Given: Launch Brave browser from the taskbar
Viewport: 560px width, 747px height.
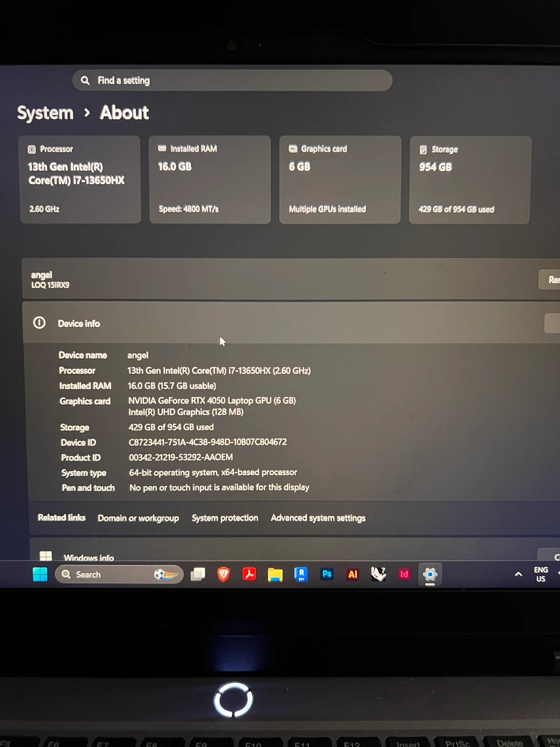Looking at the screenshot, I should (223, 574).
